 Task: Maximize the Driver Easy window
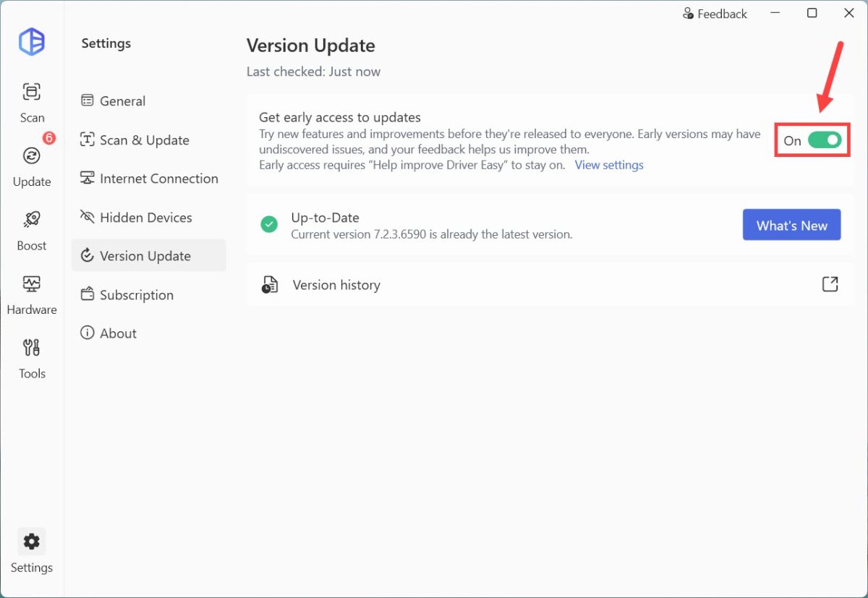pyautogui.click(x=812, y=13)
